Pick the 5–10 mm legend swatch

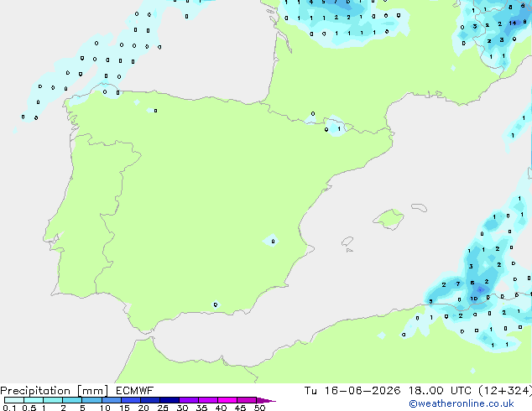(91, 400)
